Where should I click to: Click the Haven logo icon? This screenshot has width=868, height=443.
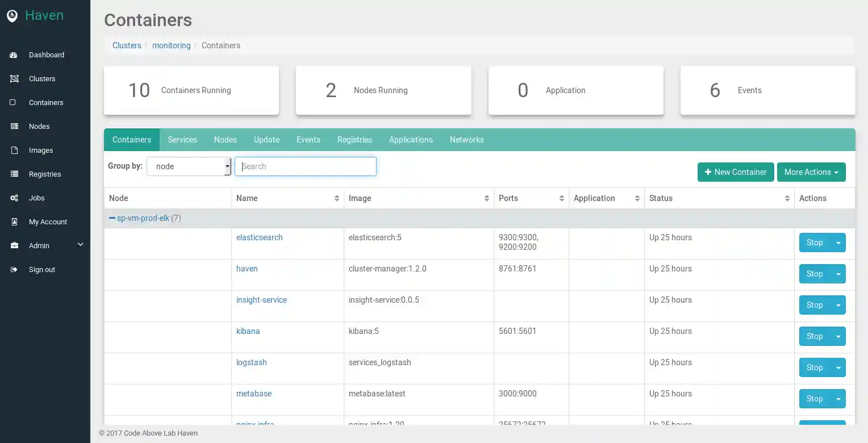tap(12, 16)
